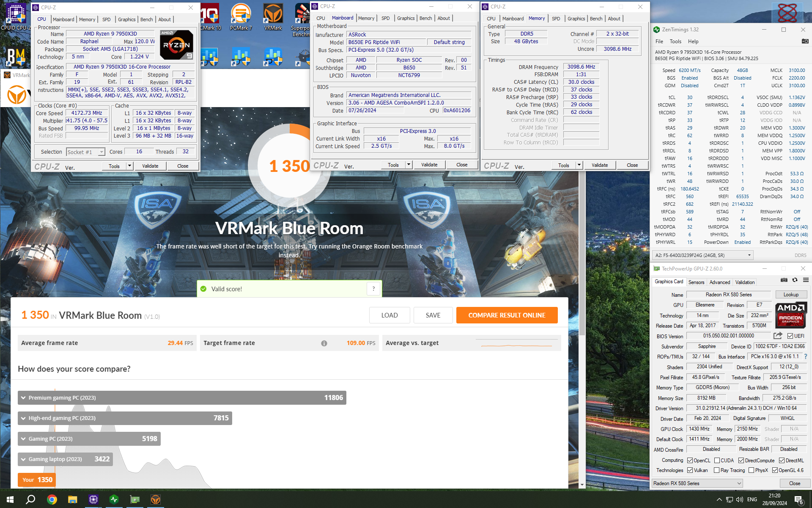
Task: Switch to GPU-Z on the taskbar
Action: point(135,500)
